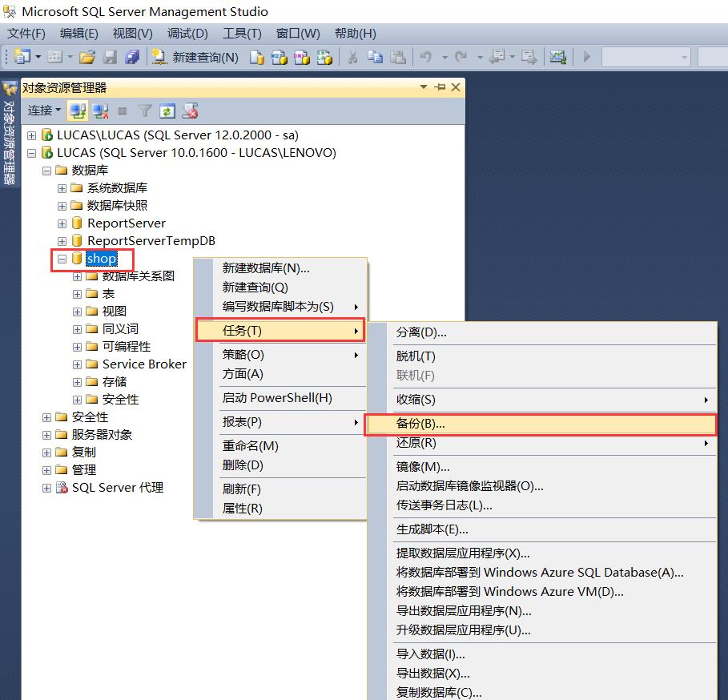728x700 pixels.
Task: Click the Connect Object Explorer icon
Action: 78,111
